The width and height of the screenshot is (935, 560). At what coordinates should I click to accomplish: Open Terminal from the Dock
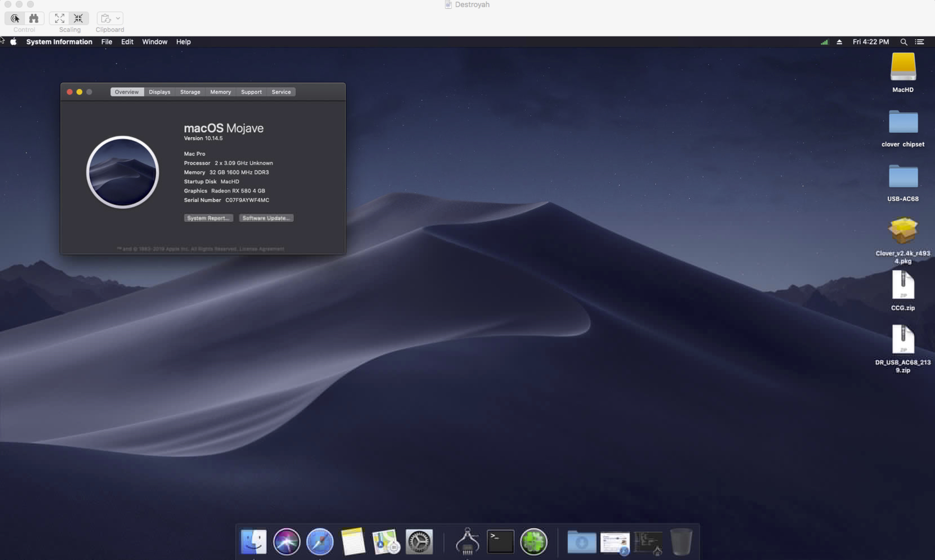point(500,542)
